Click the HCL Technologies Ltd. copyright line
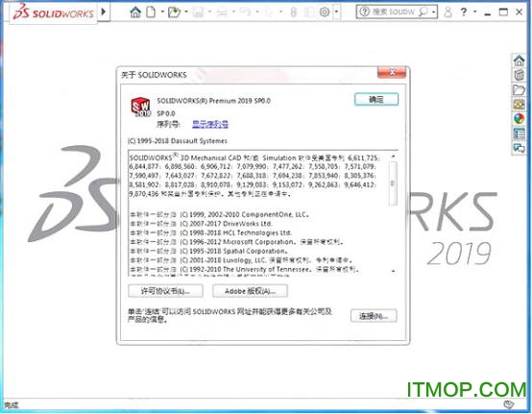The width and height of the screenshot is (532, 414). 210,232
